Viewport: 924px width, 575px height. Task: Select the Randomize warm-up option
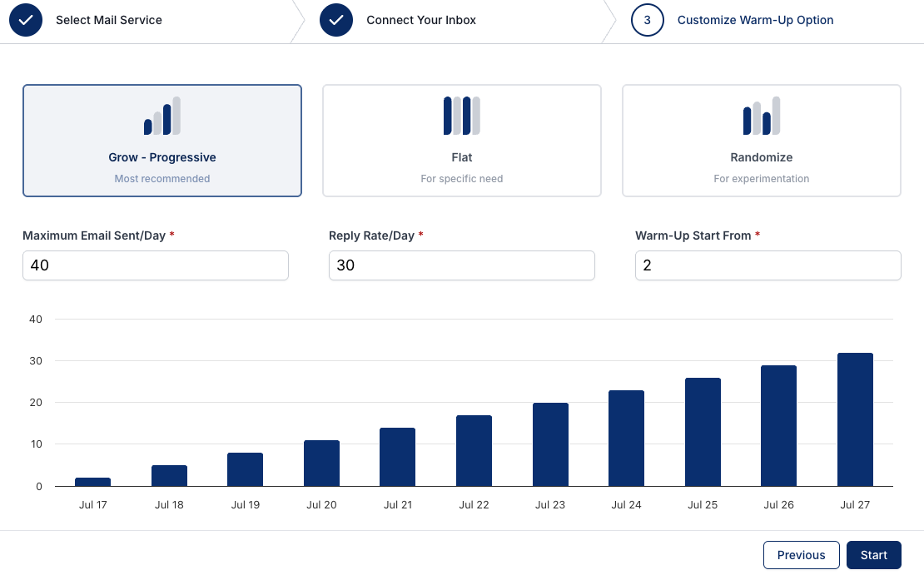coord(762,141)
